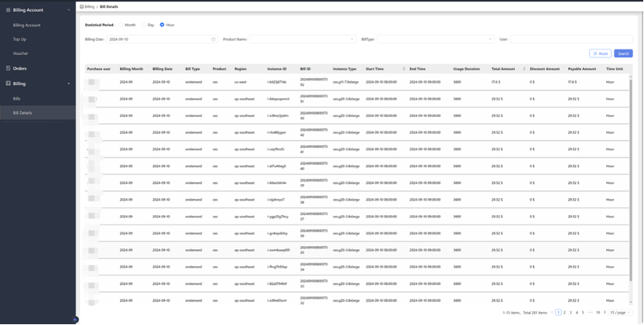Viewport: 644px width, 325px height.
Task: Click the Region column header
Action: [240, 69]
